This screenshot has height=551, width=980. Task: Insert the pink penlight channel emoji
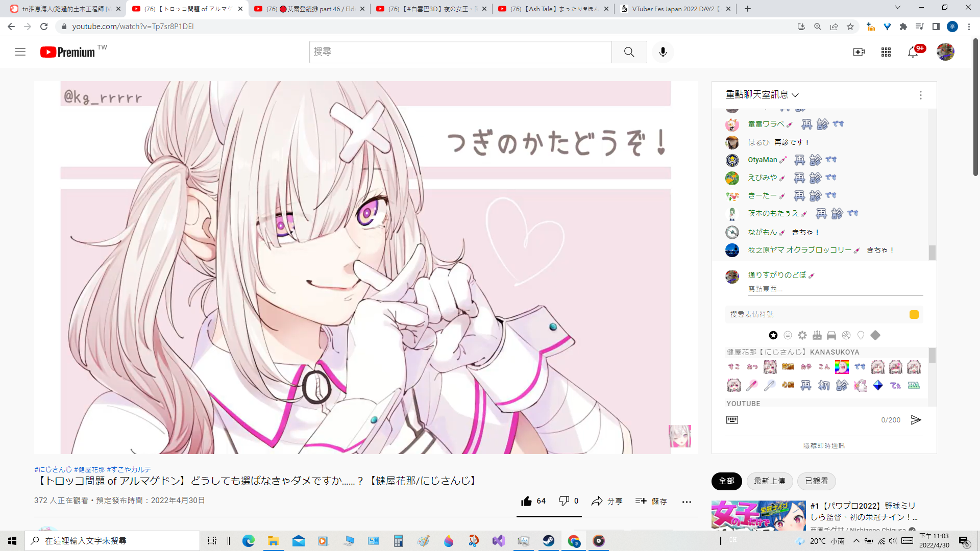click(752, 385)
